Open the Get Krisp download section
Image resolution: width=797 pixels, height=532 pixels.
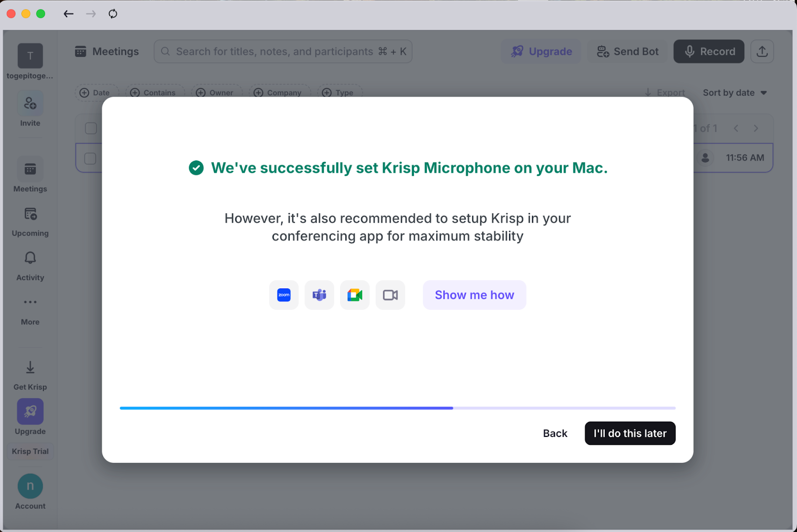coord(30,373)
